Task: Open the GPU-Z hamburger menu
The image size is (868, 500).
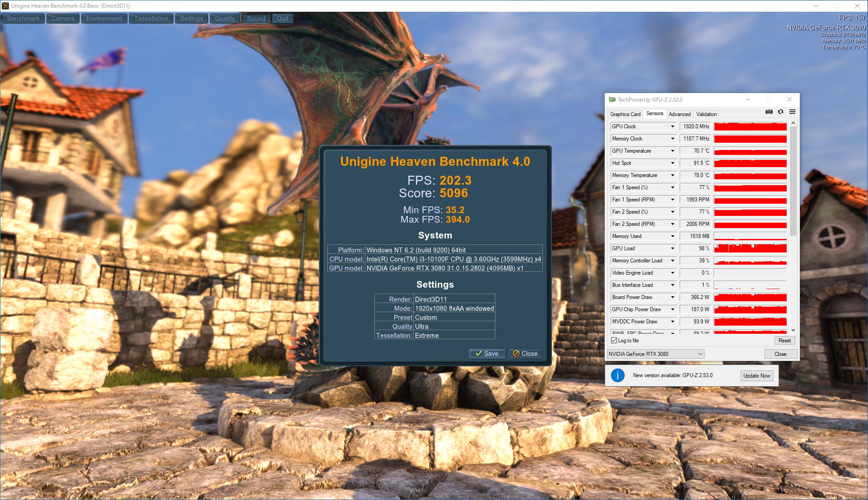Action: pyautogui.click(x=792, y=112)
